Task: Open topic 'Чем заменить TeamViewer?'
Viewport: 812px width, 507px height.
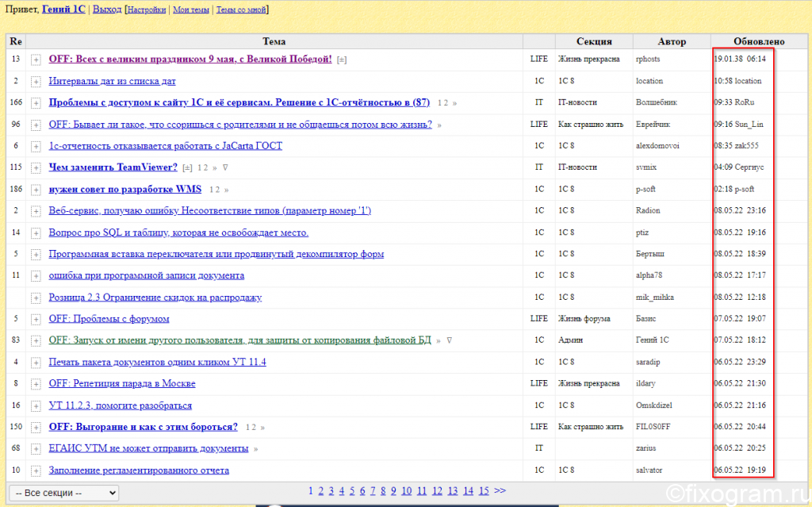Action: point(113,167)
